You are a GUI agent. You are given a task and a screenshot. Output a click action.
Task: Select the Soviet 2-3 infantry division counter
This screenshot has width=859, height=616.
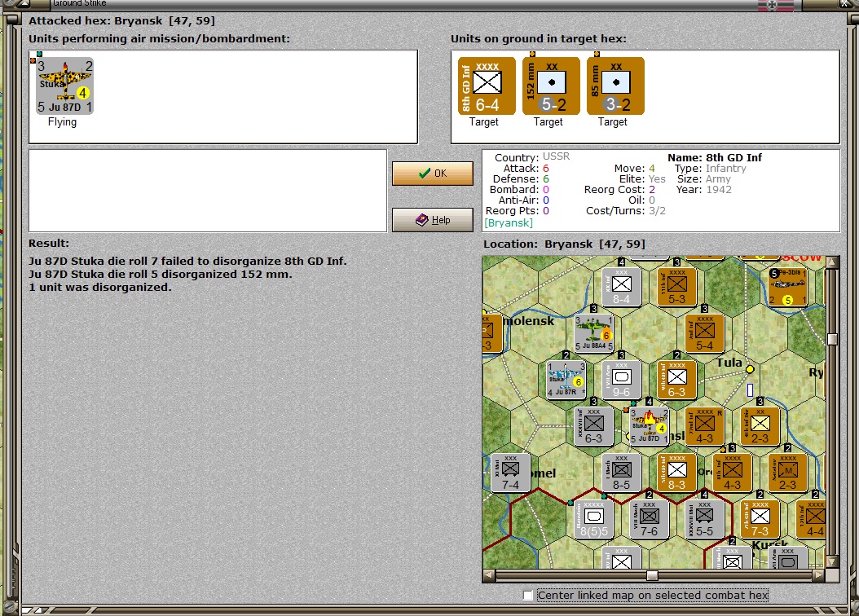click(760, 425)
